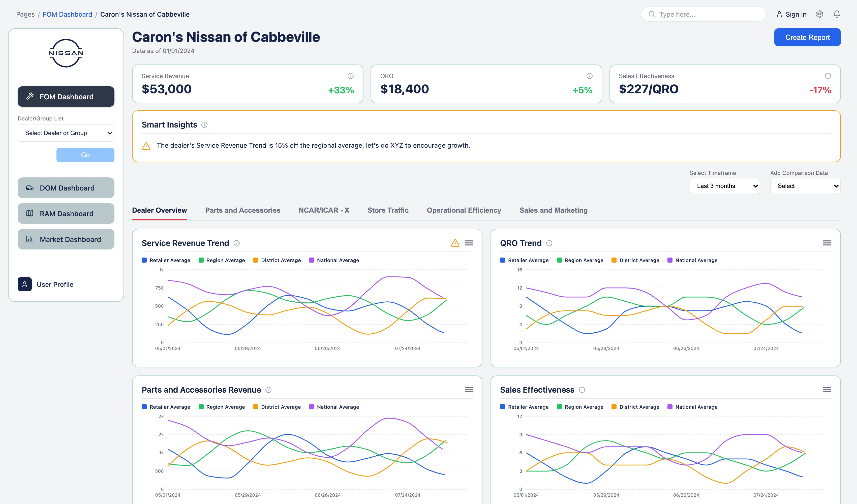This screenshot has width=857, height=504.
Task: Open Service Revenue Trend chart menu
Action: point(469,243)
